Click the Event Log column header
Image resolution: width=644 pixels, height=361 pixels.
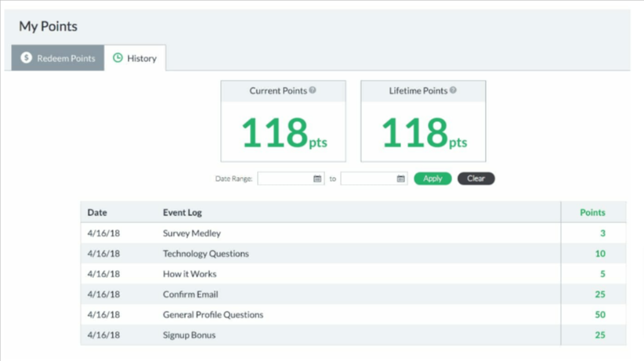183,212
